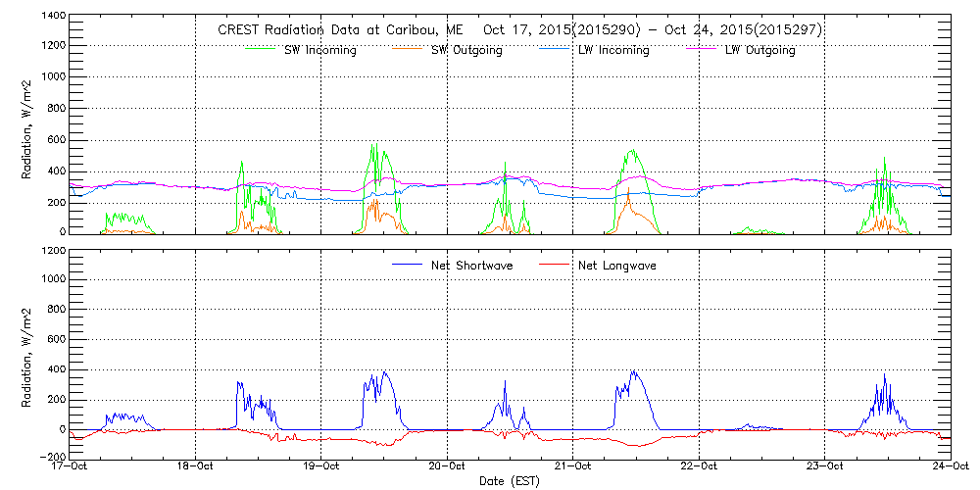Select the 'SW Incoming' legend label

pyautogui.click(x=317, y=51)
